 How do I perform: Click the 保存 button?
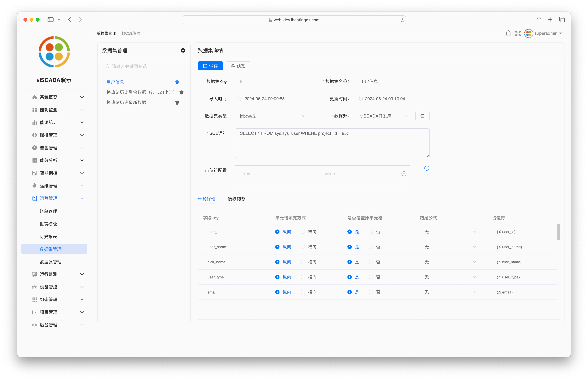[210, 66]
